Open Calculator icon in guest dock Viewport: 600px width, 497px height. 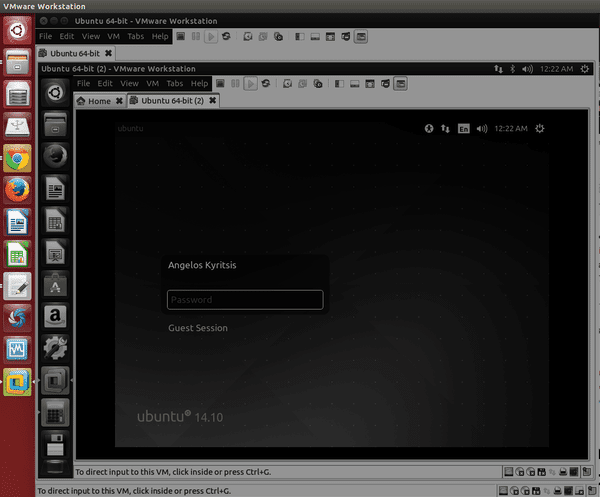(55, 412)
